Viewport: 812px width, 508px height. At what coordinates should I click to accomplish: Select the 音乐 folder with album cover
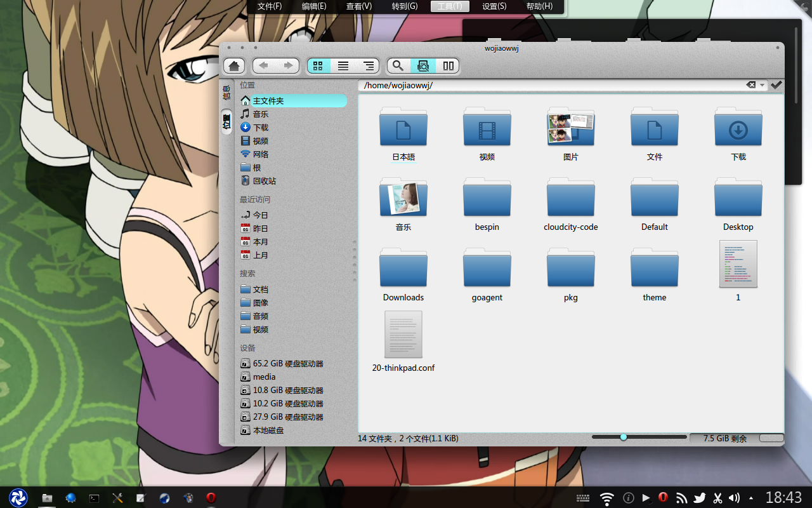click(x=403, y=197)
